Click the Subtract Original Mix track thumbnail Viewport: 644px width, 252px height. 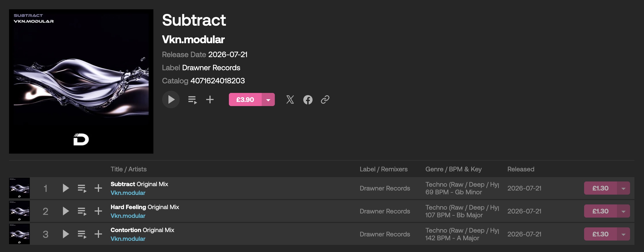coord(19,188)
